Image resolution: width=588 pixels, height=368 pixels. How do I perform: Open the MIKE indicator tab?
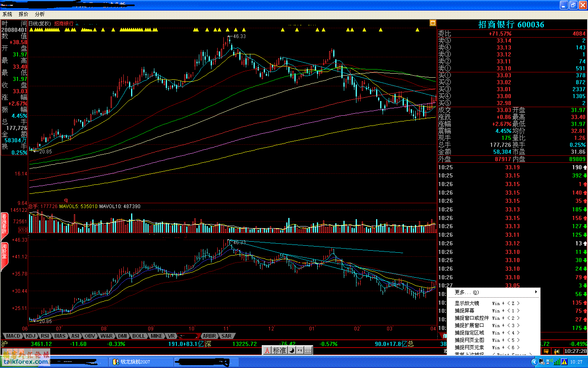pyautogui.click(x=156, y=336)
